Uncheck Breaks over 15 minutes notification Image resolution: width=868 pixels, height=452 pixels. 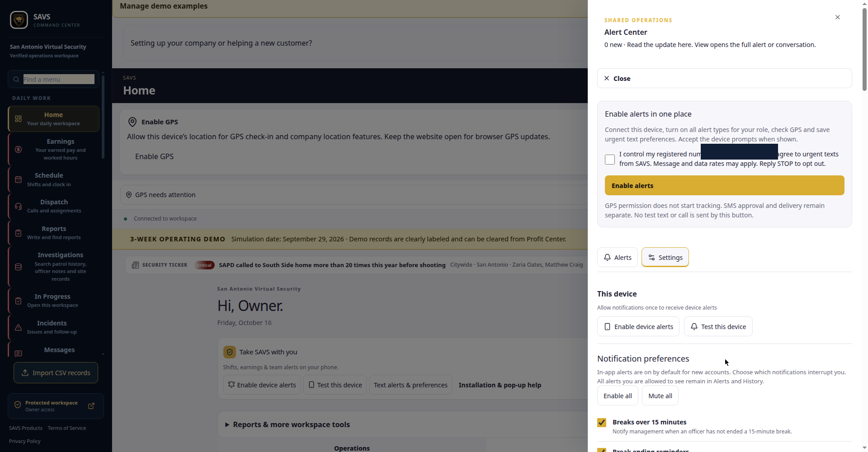[x=602, y=423]
